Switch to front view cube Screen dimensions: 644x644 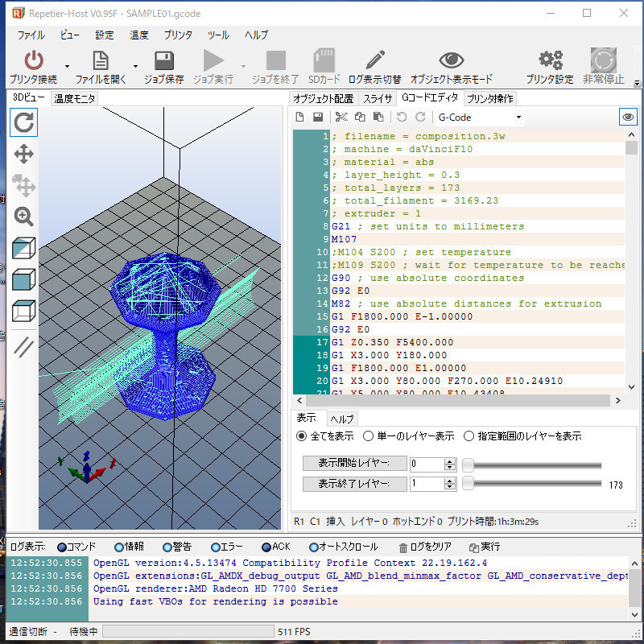[x=24, y=279]
